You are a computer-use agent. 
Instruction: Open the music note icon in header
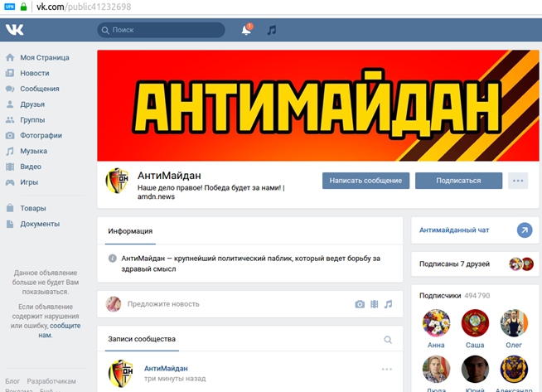click(x=272, y=30)
